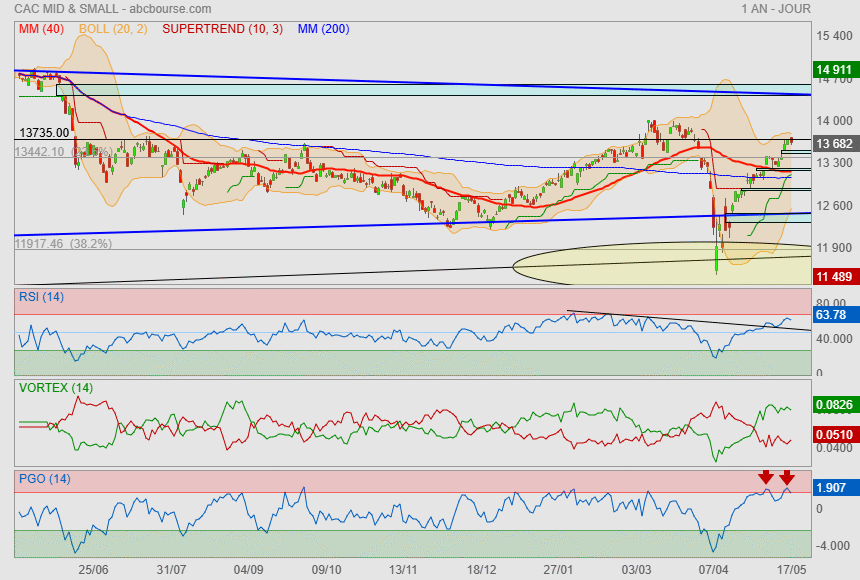Click the 04/09 date label

click(x=248, y=570)
